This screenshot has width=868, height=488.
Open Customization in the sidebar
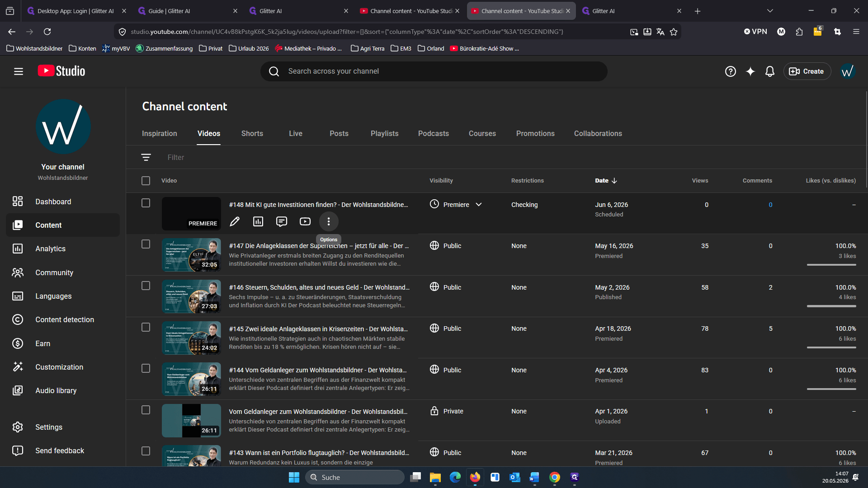point(63,367)
